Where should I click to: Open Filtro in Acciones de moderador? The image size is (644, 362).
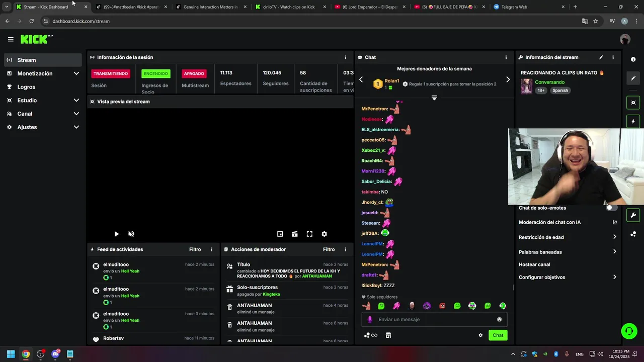pyautogui.click(x=329, y=249)
